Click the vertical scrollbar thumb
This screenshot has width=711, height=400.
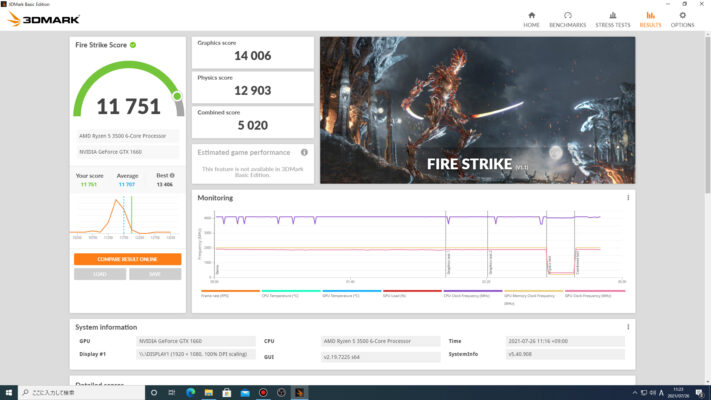[708, 116]
